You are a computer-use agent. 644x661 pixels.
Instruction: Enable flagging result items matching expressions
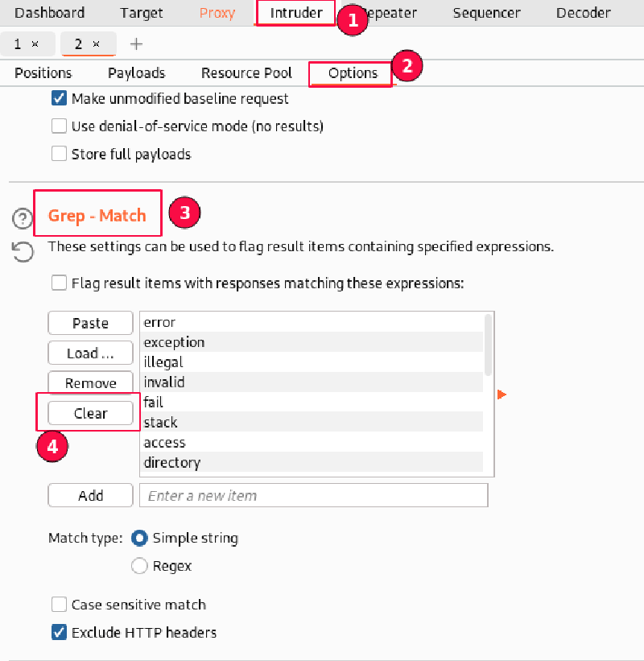[x=59, y=283]
